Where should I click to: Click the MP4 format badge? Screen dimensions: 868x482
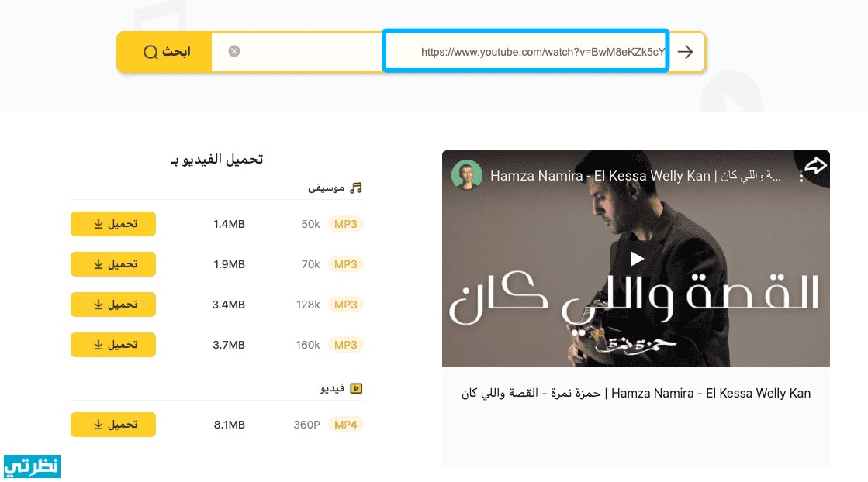345,425
